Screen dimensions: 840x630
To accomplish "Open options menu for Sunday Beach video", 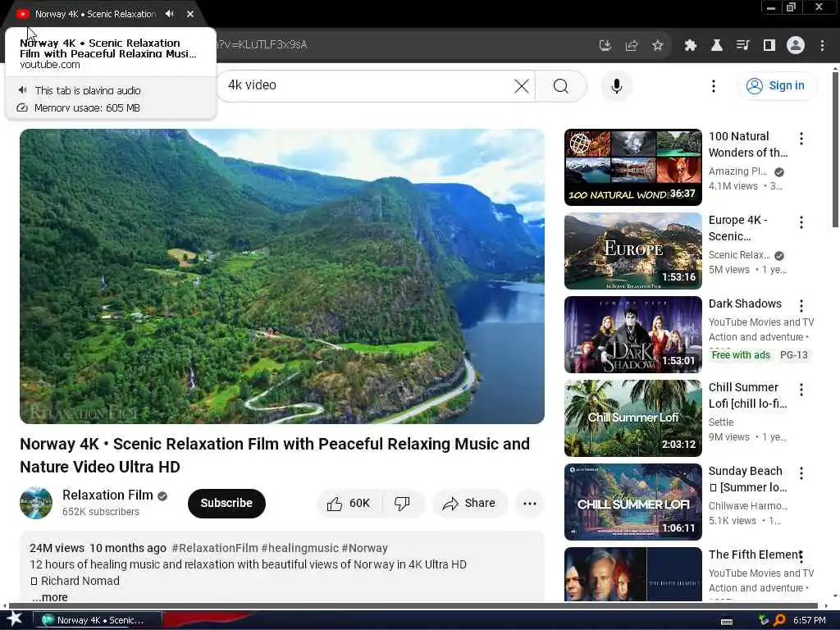I will 801,473.
